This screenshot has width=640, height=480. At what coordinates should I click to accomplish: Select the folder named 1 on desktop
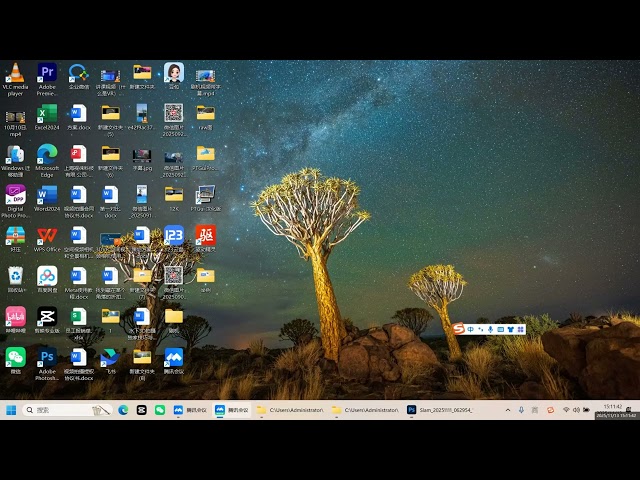pos(110,320)
